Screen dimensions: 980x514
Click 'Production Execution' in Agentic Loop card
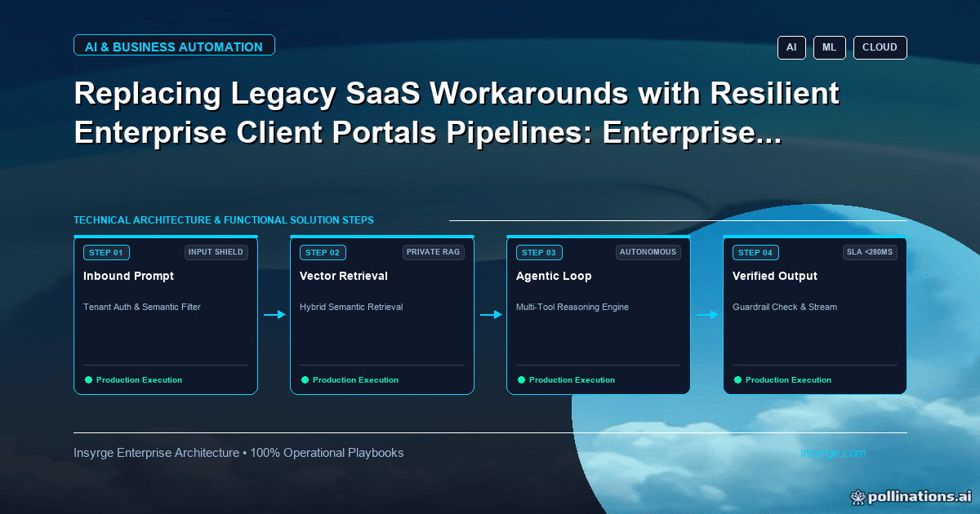click(x=572, y=380)
